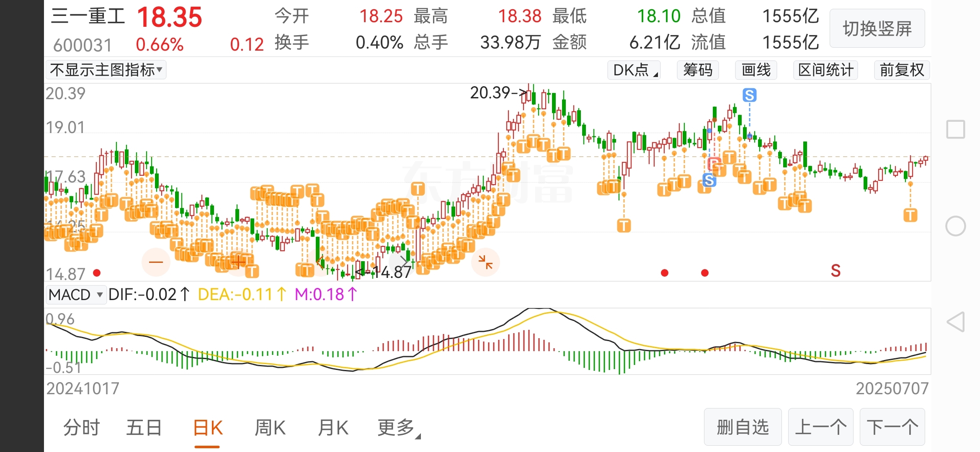This screenshot has height=452, width=980.
Task: Tap the 总手 volume value 33.98万
Action: 511,42
